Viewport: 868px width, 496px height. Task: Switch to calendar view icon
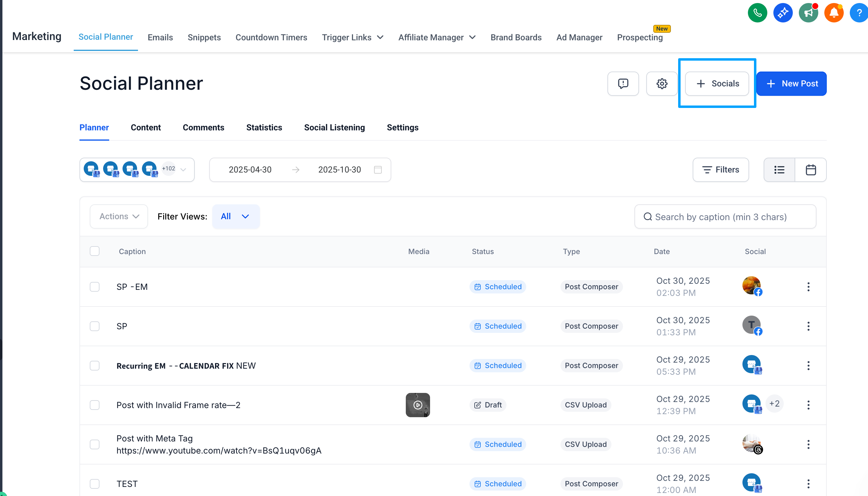pyautogui.click(x=810, y=170)
